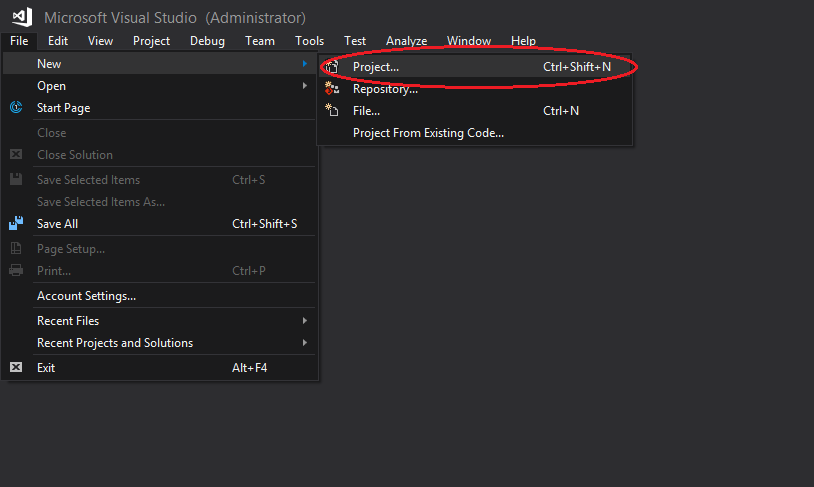
Task: Expand the New submenu arrow
Action: [x=305, y=63]
